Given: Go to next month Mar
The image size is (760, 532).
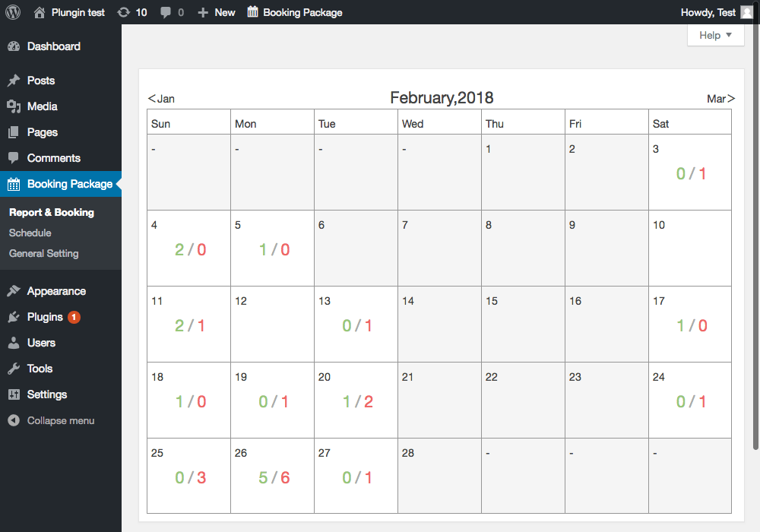Looking at the screenshot, I should click(720, 99).
